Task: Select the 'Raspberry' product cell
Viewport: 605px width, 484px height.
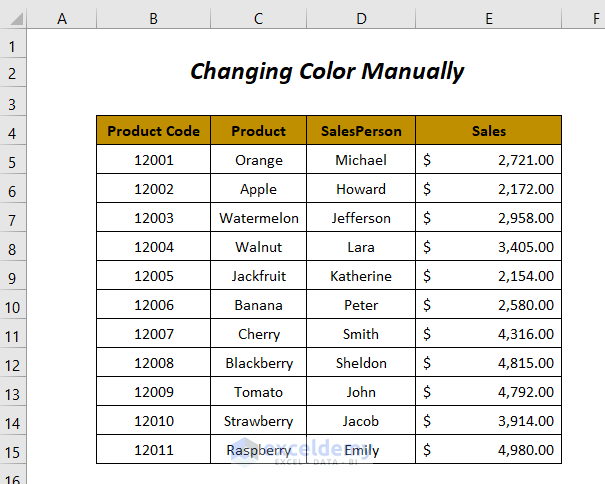Action: click(x=259, y=449)
